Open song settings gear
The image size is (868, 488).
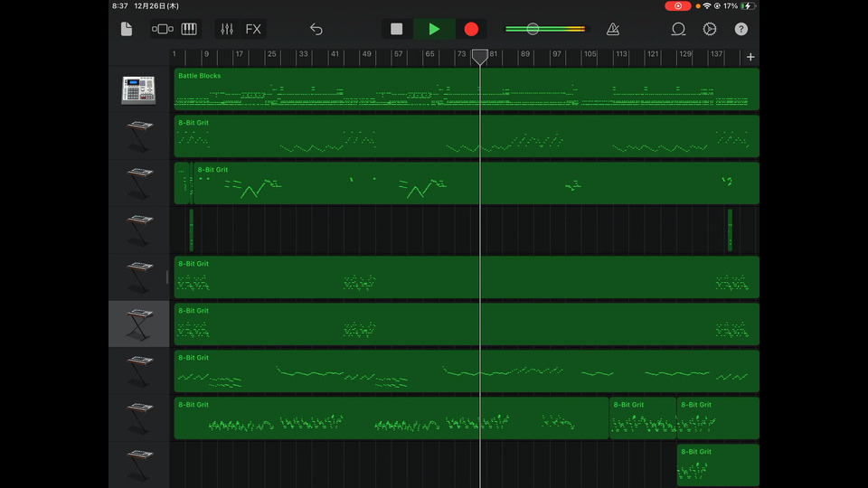710,29
